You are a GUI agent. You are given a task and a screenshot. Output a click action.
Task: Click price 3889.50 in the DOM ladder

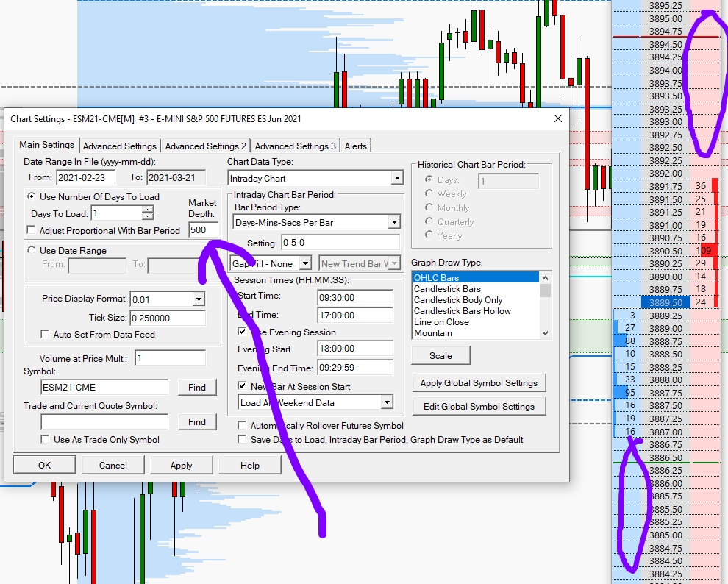(665, 302)
